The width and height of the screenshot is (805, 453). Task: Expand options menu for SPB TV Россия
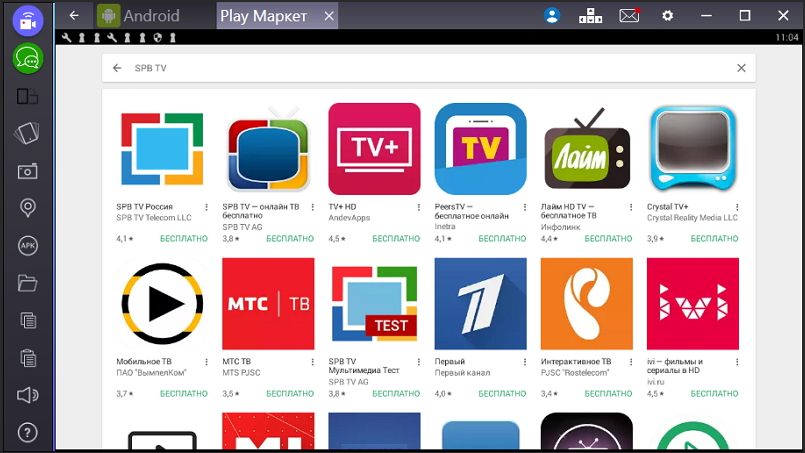206,207
